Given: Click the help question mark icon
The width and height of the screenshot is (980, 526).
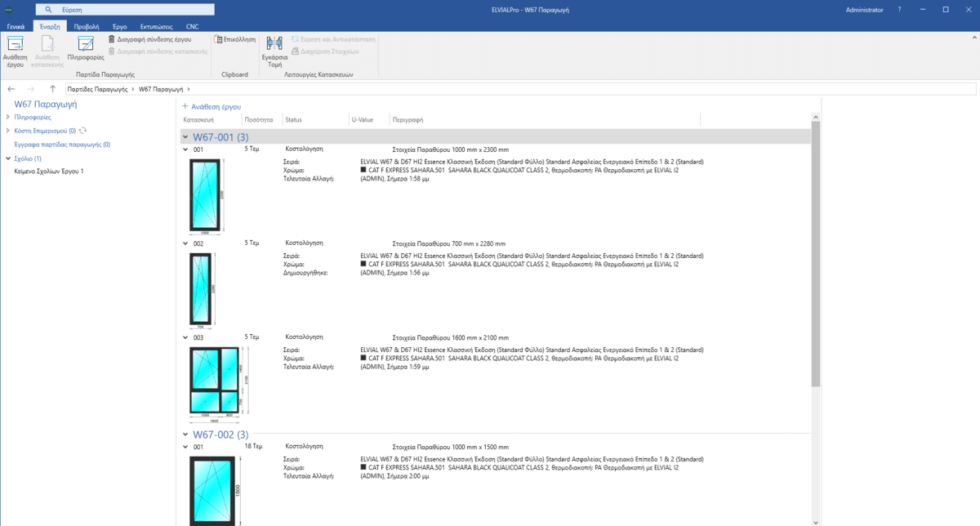Looking at the screenshot, I should click(x=899, y=10).
